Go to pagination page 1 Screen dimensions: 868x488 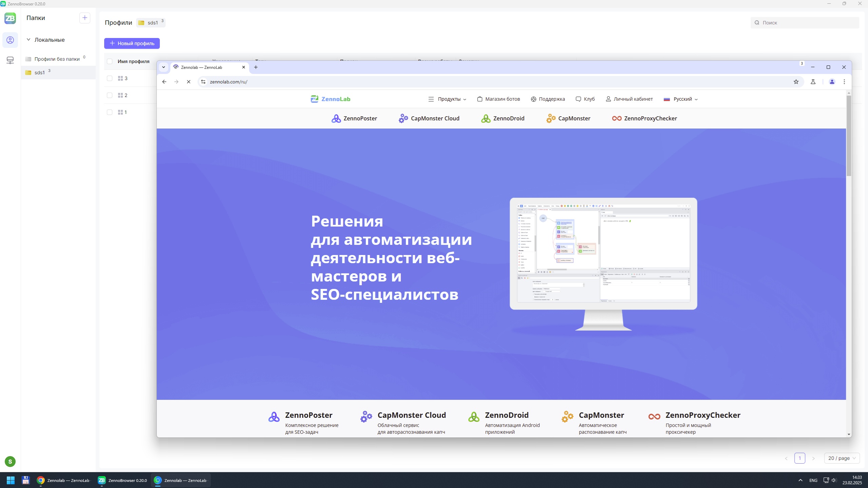[x=799, y=458]
